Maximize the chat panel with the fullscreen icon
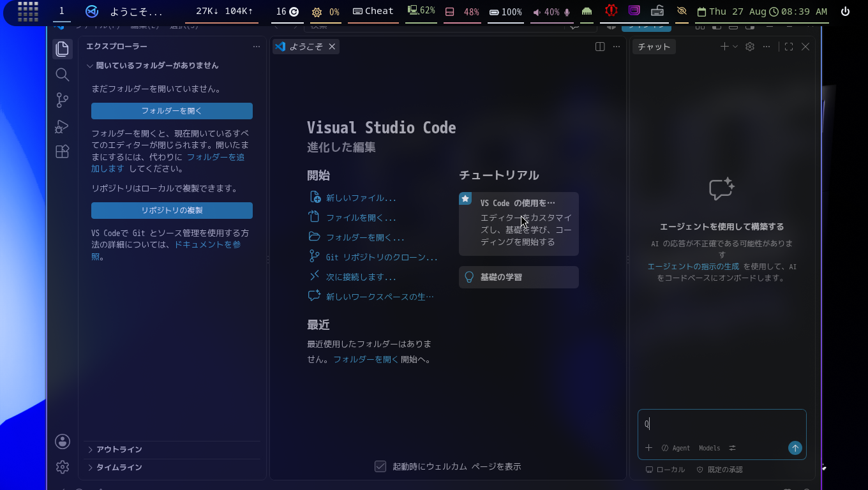The height and width of the screenshot is (490, 868). click(x=789, y=47)
